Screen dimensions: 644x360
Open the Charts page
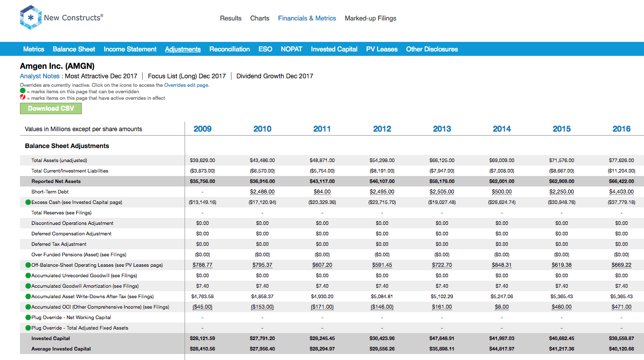(x=260, y=18)
